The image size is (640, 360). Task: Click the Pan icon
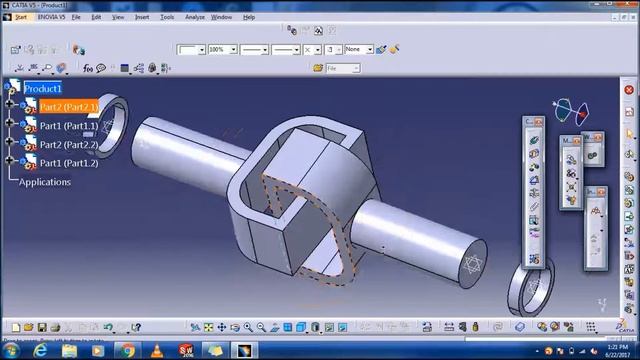222,327
